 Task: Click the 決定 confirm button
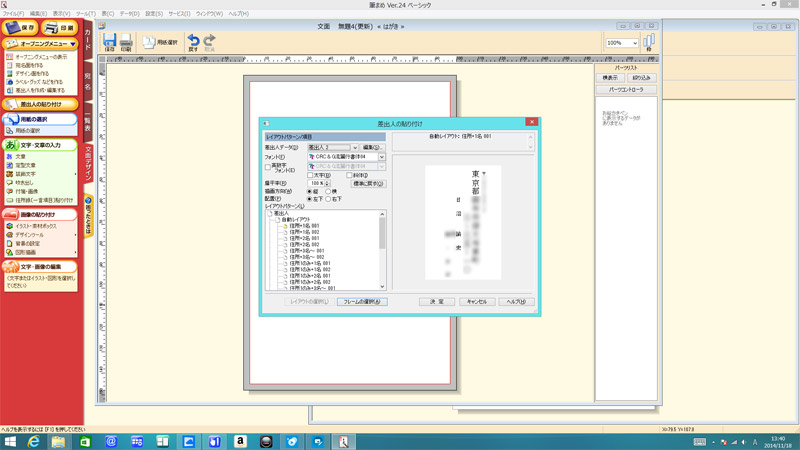[x=437, y=301]
